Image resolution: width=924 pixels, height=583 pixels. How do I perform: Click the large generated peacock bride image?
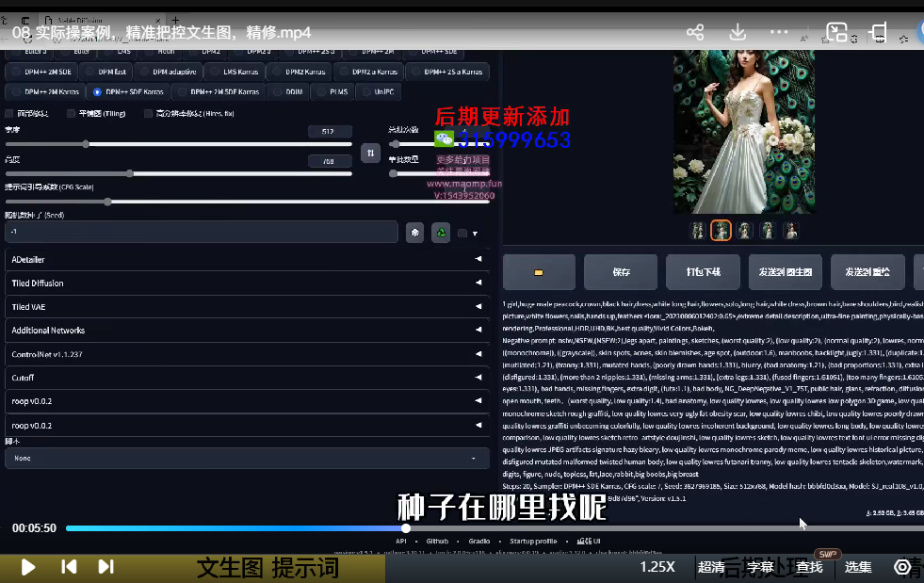pyautogui.click(x=744, y=132)
